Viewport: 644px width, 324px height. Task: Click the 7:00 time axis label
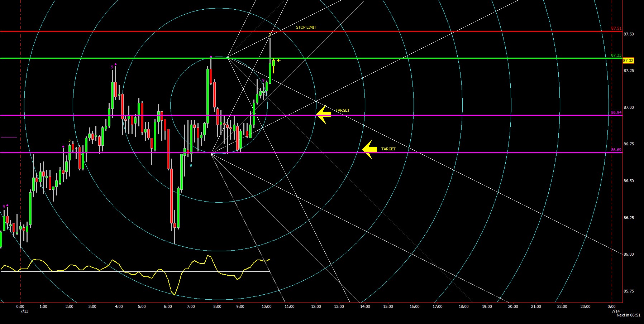click(191, 306)
